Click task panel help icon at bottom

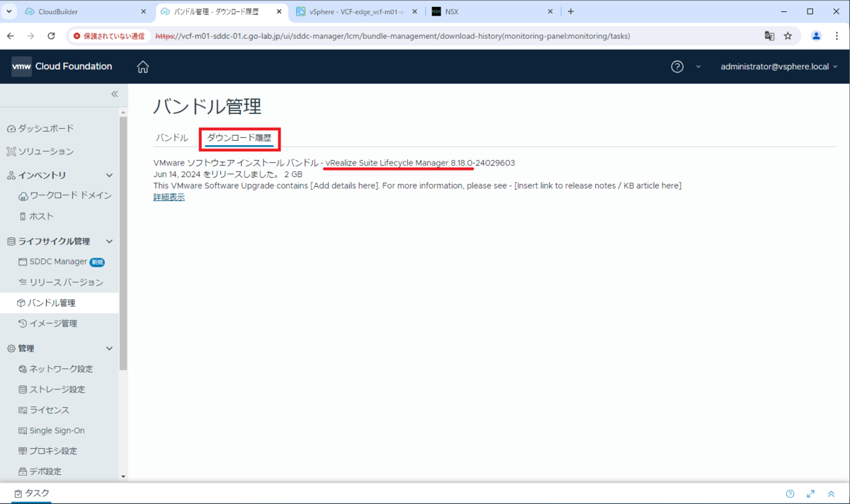[x=790, y=494]
